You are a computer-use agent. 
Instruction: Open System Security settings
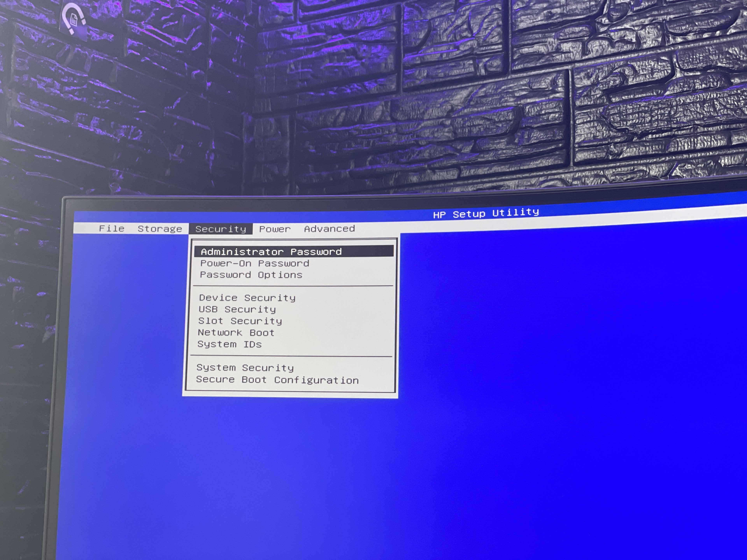(245, 367)
